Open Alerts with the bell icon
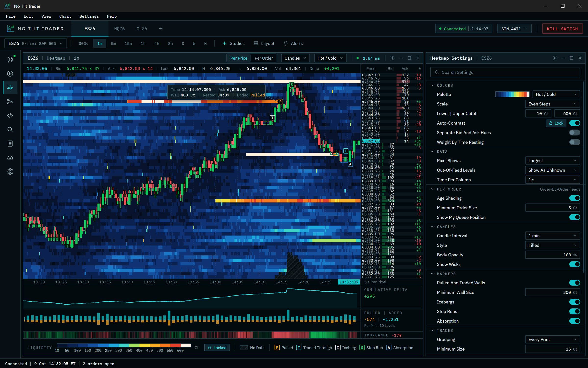This screenshot has height=368, width=588. 293,43
